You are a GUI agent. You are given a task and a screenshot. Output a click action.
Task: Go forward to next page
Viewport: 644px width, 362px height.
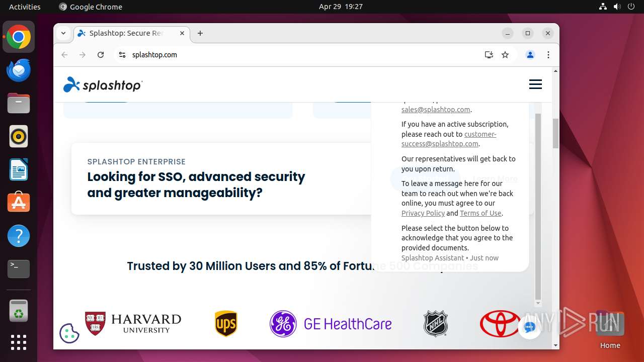[83, 55]
